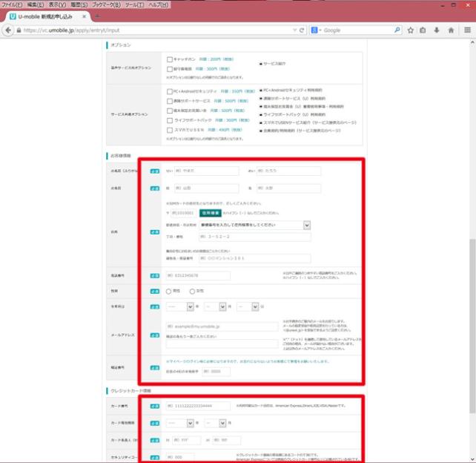Close the U-mobile tab
The image size is (476, 463).
[85, 16]
